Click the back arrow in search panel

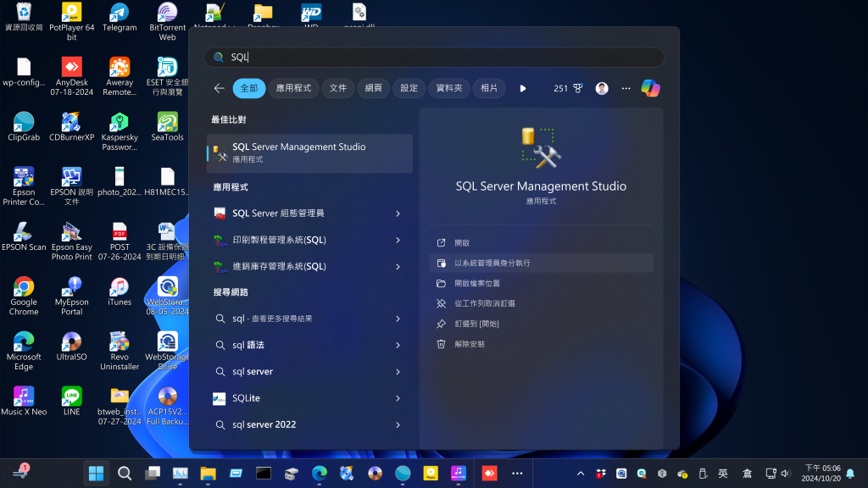220,88
